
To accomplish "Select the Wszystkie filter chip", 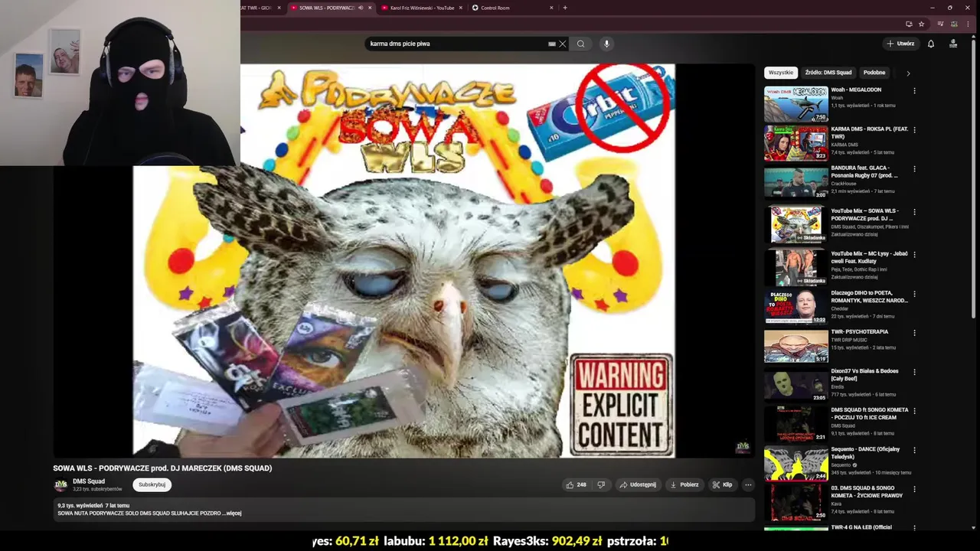I will point(781,73).
